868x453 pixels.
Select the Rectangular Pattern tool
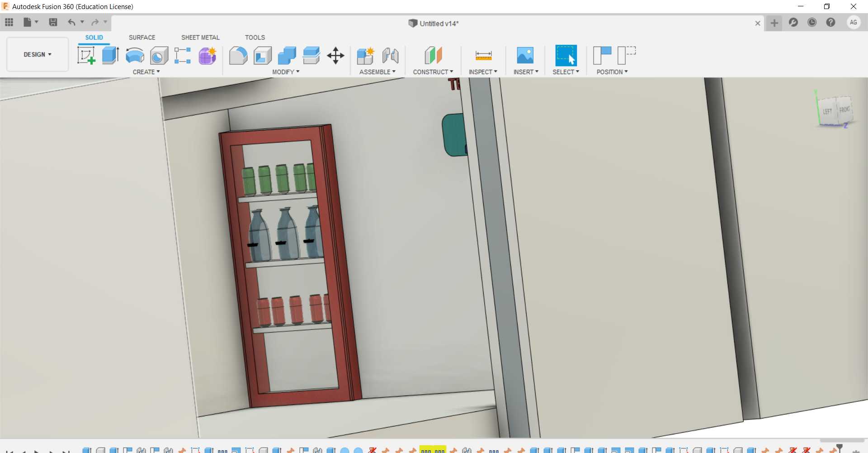pos(183,56)
